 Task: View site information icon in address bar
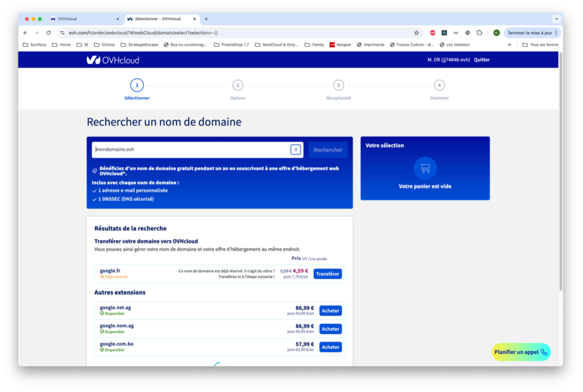(x=63, y=32)
